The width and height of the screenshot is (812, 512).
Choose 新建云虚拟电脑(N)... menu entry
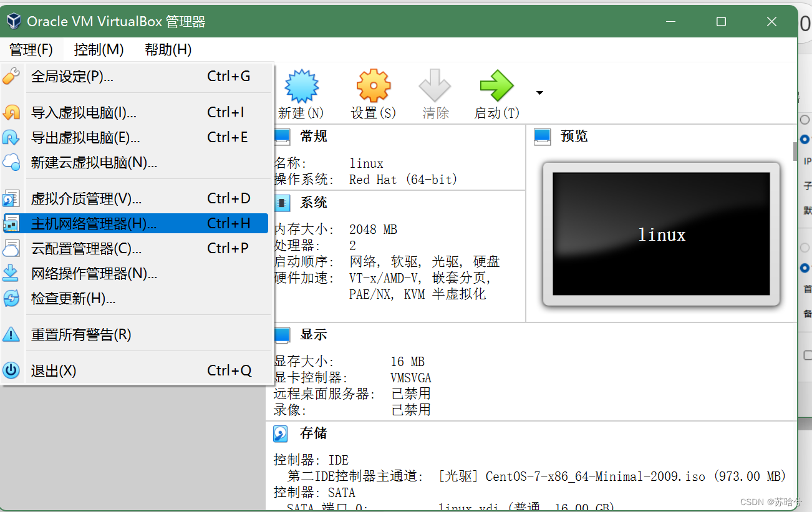(x=135, y=162)
